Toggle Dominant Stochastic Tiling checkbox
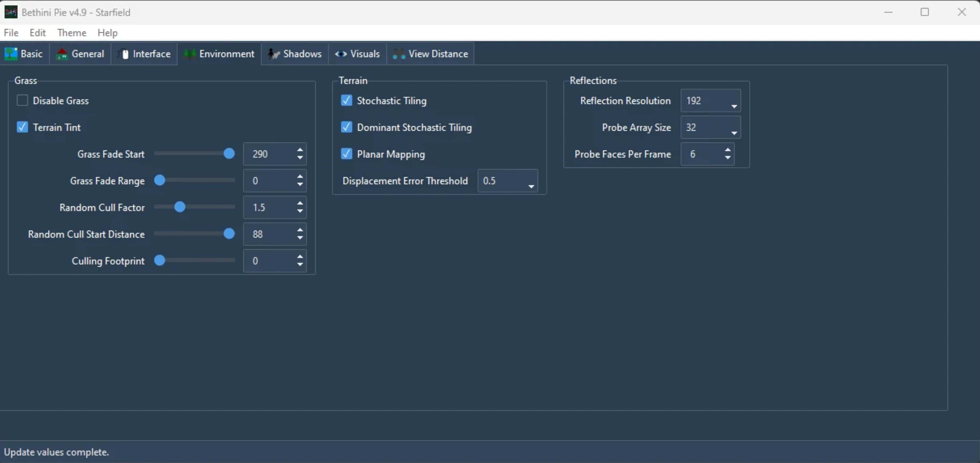980x463 pixels. (346, 127)
